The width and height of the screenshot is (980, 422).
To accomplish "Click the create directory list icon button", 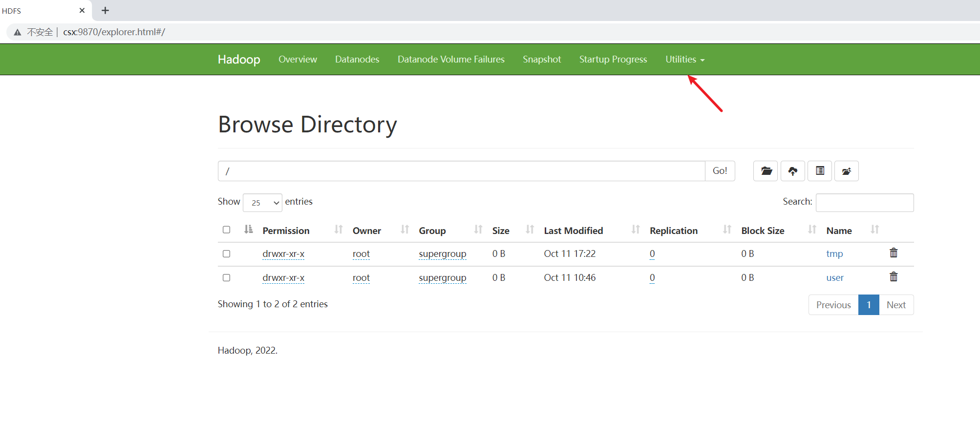I will tap(820, 171).
